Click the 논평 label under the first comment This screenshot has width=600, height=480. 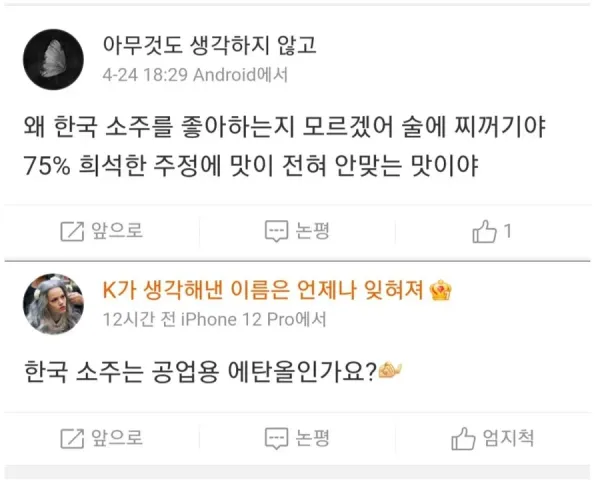[313, 231]
